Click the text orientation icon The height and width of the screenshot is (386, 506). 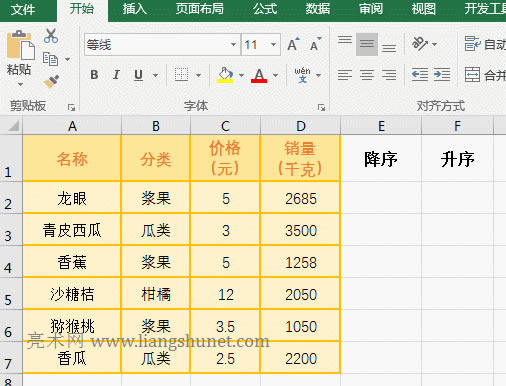tap(420, 44)
